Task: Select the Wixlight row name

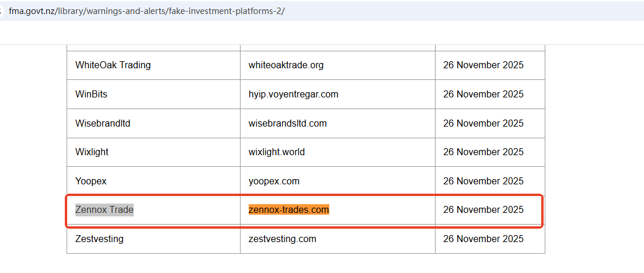Action: 92,152
